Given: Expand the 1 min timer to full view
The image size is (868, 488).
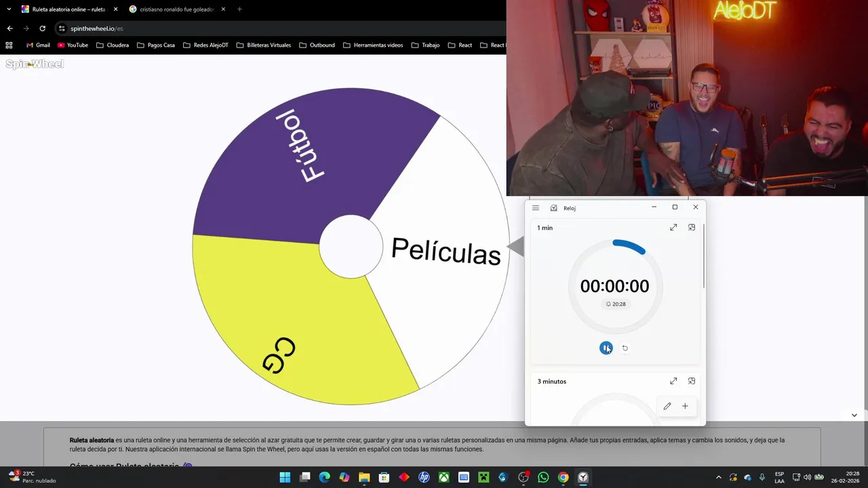Looking at the screenshot, I should [x=673, y=228].
